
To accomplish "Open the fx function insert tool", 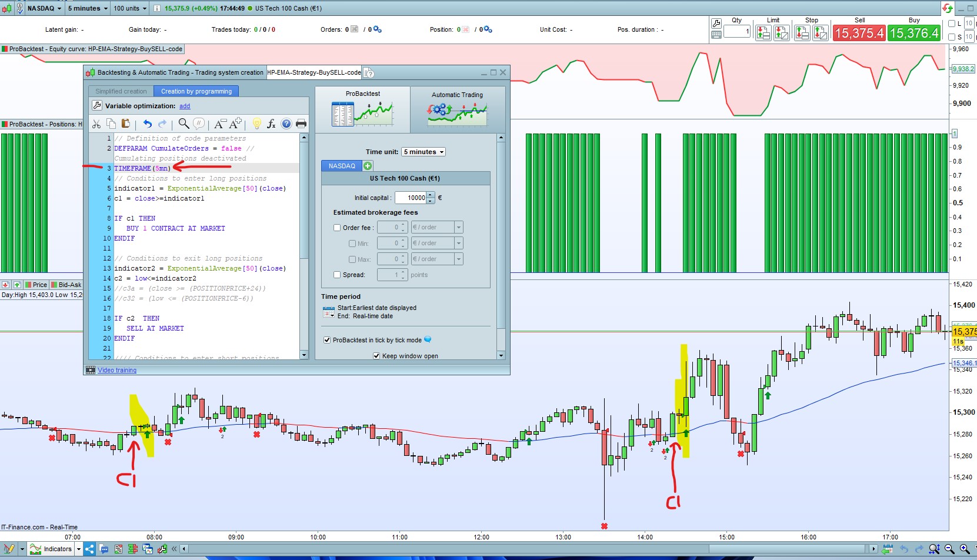I will tap(271, 124).
